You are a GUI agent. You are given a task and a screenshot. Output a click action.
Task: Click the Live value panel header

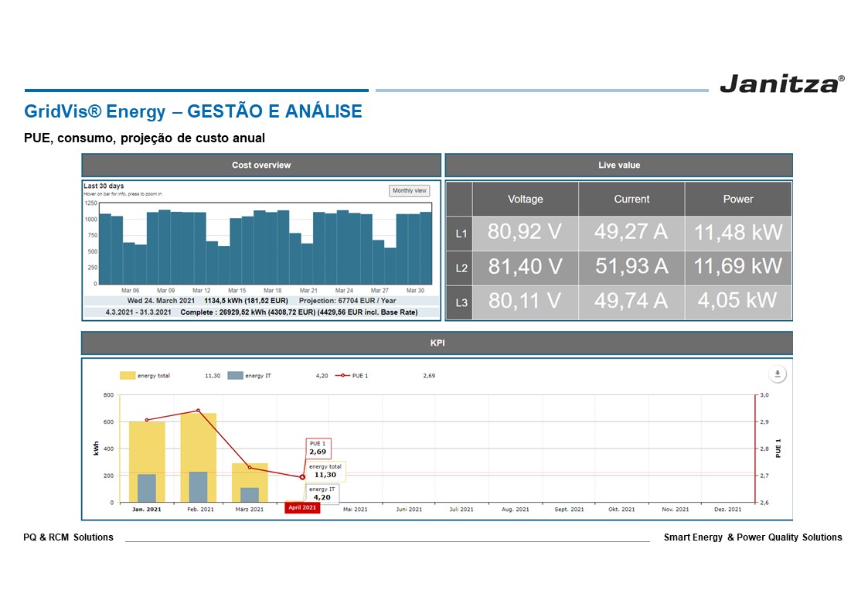[x=619, y=165]
